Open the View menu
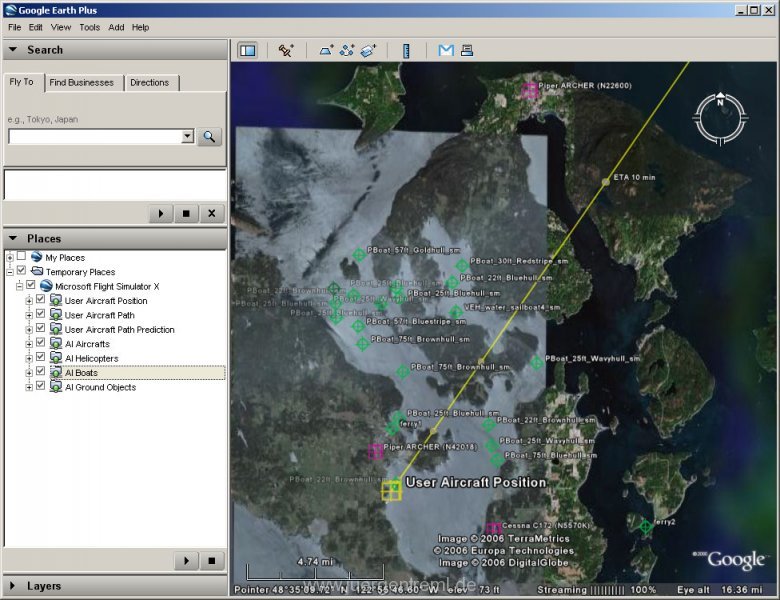The height and width of the screenshot is (600, 780). (61, 27)
